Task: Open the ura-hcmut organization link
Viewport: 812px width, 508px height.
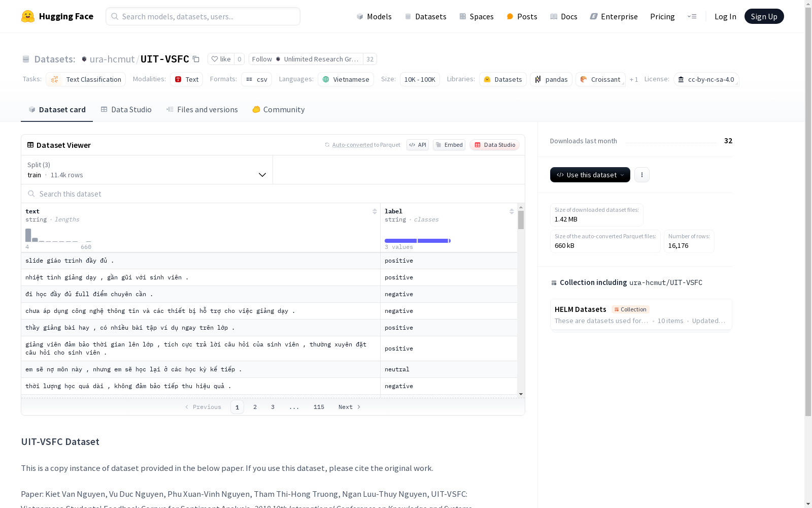Action: [112, 59]
